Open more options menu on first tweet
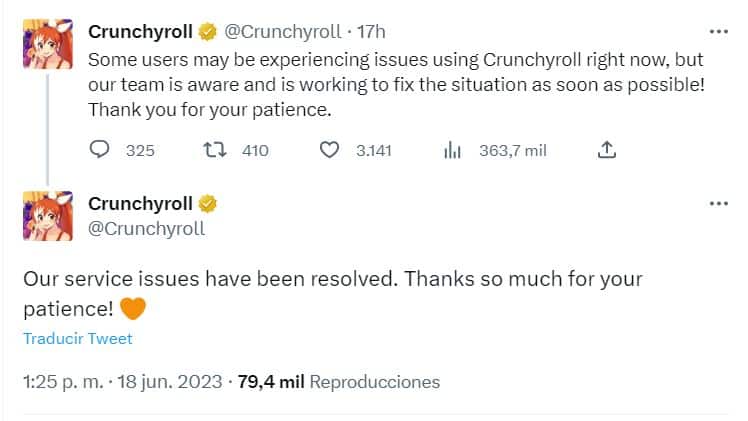The height and width of the screenshot is (421, 748). (x=718, y=31)
